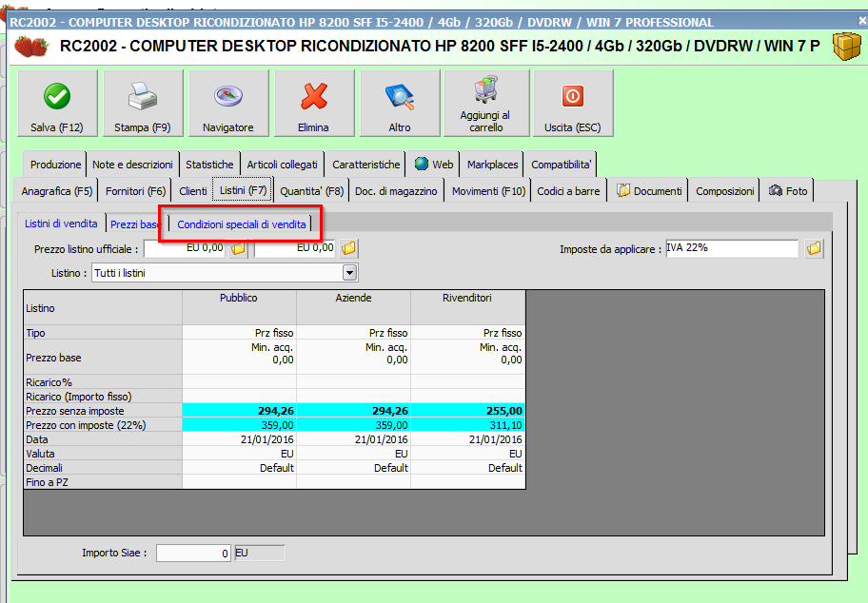The height and width of the screenshot is (603, 868).
Task: Click the Imposte da applicare IVA 22% field
Action: [x=732, y=248]
